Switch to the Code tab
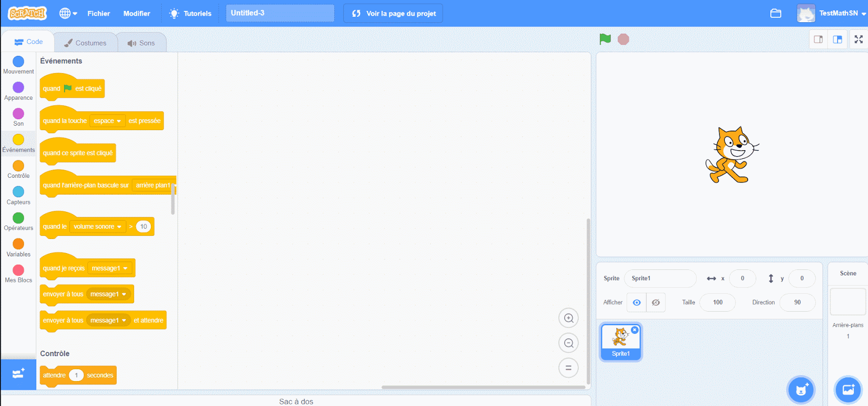868x406 pixels. point(28,42)
